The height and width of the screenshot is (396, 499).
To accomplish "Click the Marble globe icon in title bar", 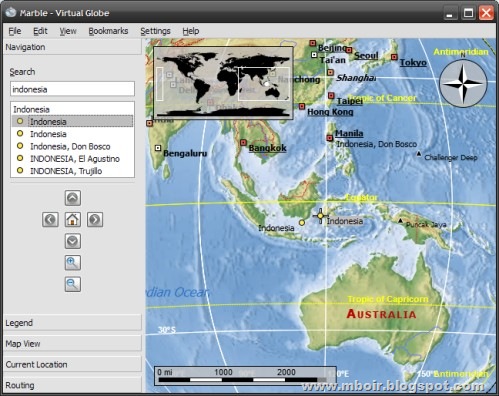I will point(11,13).
